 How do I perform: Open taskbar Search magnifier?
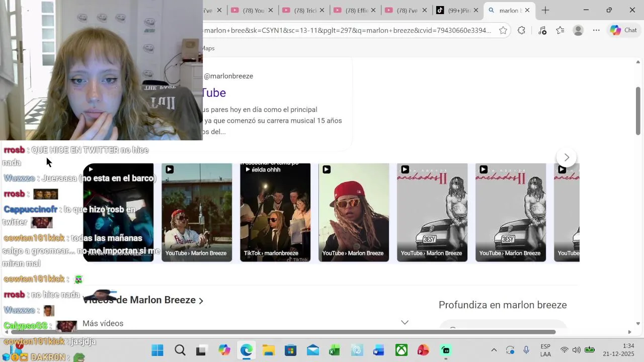click(x=180, y=350)
